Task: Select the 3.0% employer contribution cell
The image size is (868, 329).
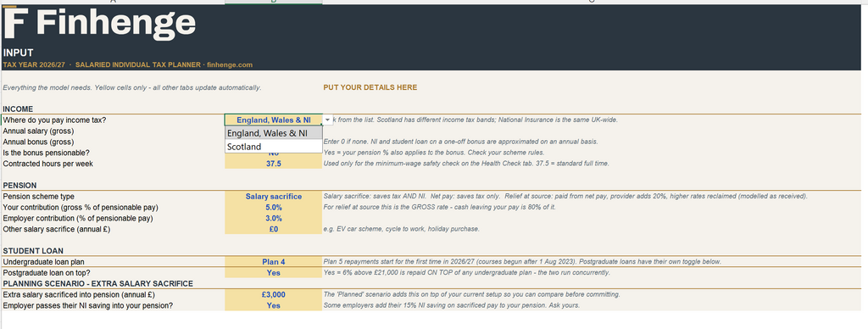Action: [274, 218]
